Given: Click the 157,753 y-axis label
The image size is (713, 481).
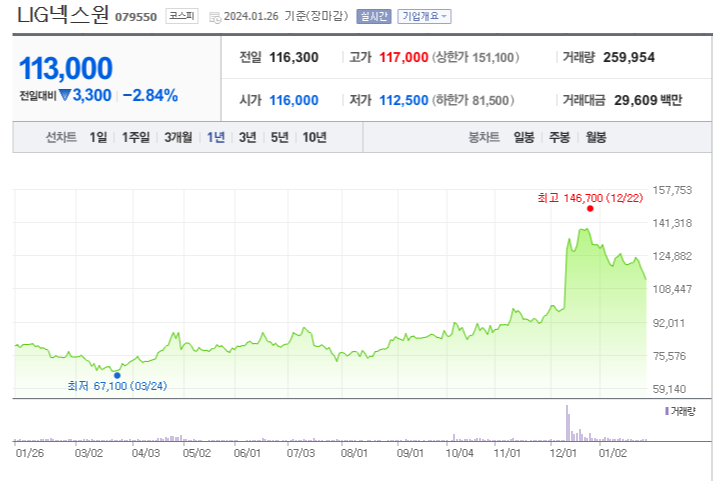Looking at the screenshot, I should 672,190.
